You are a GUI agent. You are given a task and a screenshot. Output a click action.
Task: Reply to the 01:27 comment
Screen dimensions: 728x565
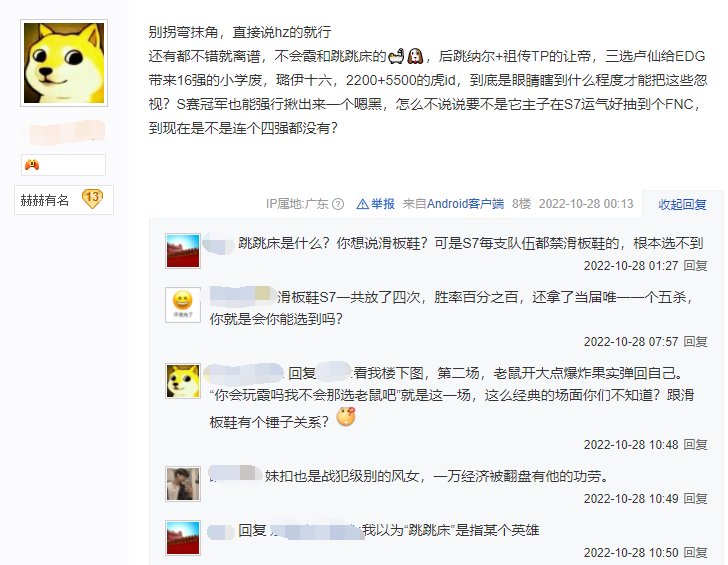point(695,266)
